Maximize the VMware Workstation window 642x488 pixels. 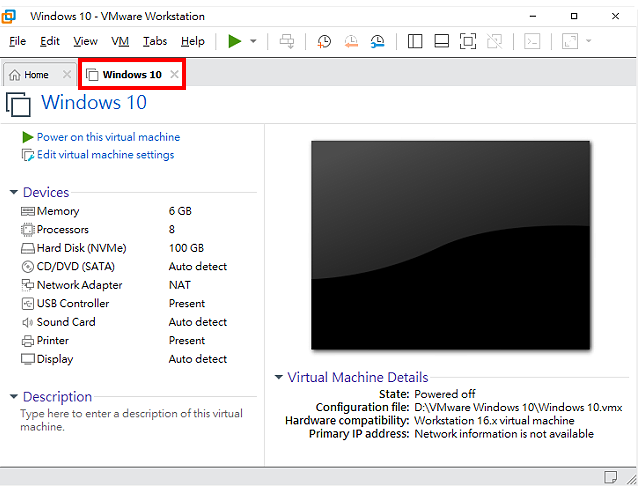(x=574, y=16)
